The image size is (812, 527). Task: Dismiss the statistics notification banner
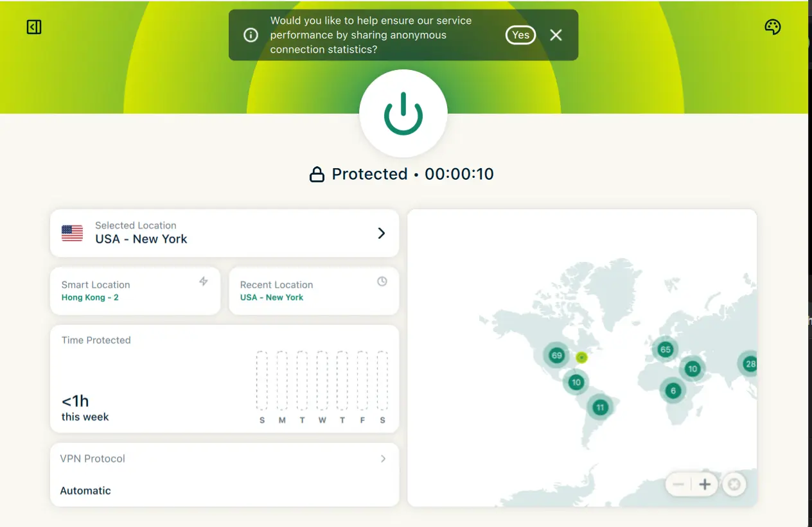point(556,35)
